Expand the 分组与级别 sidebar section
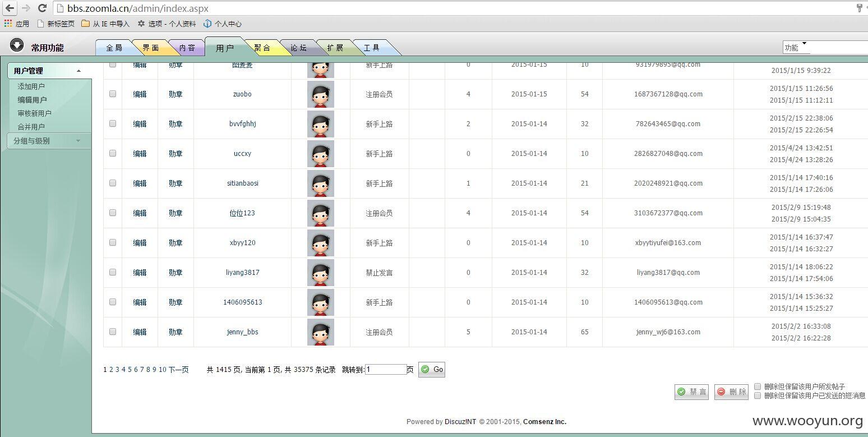Viewport: 868px width, 437px height. (78, 141)
